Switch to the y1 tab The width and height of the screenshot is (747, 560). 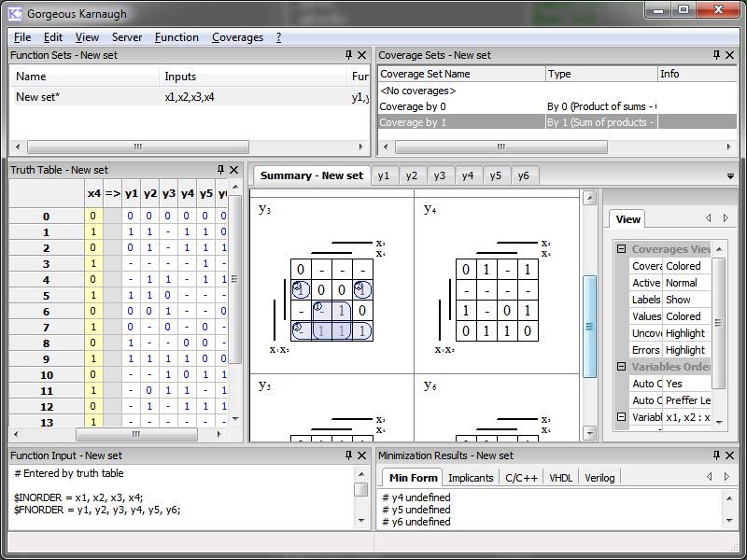click(384, 175)
